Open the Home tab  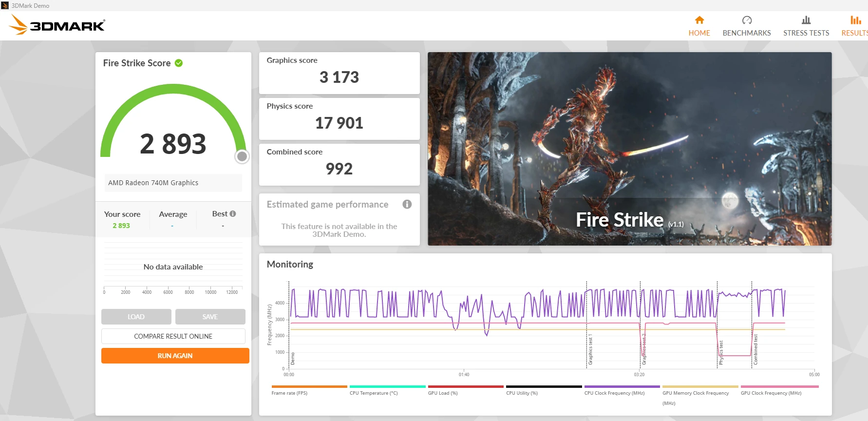coord(699,26)
